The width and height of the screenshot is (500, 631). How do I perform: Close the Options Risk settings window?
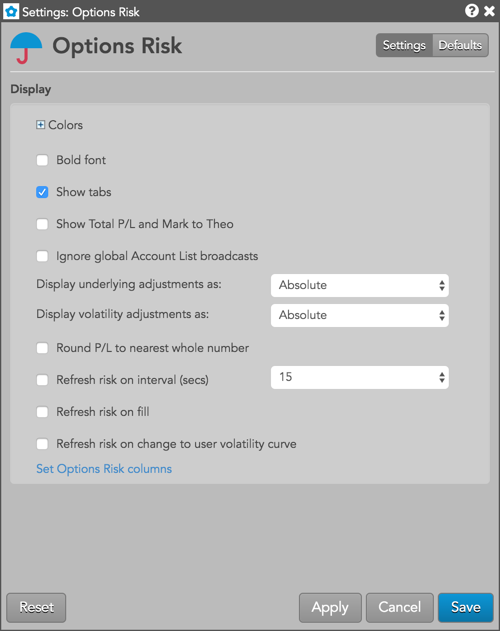pyautogui.click(x=489, y=11)
